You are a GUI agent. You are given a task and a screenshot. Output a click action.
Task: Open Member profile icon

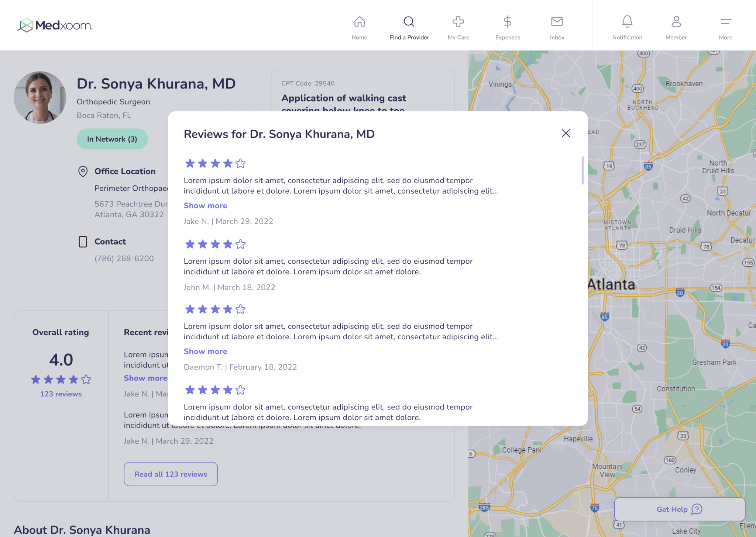[676, 22]
